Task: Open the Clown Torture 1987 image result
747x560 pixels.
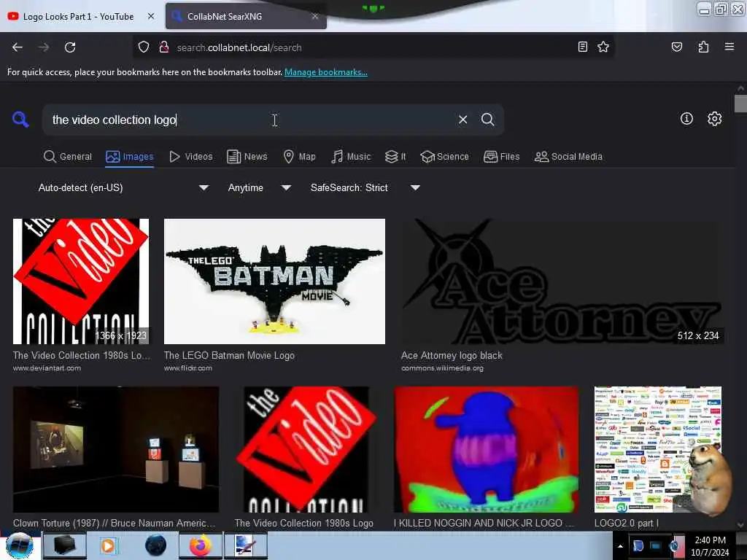Action: 116,449
